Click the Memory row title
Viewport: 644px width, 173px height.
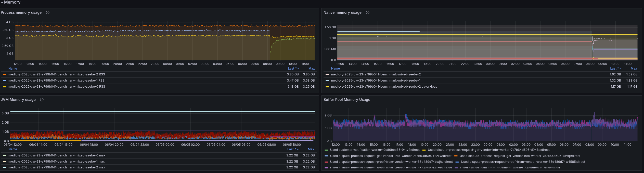coord(12,2)
